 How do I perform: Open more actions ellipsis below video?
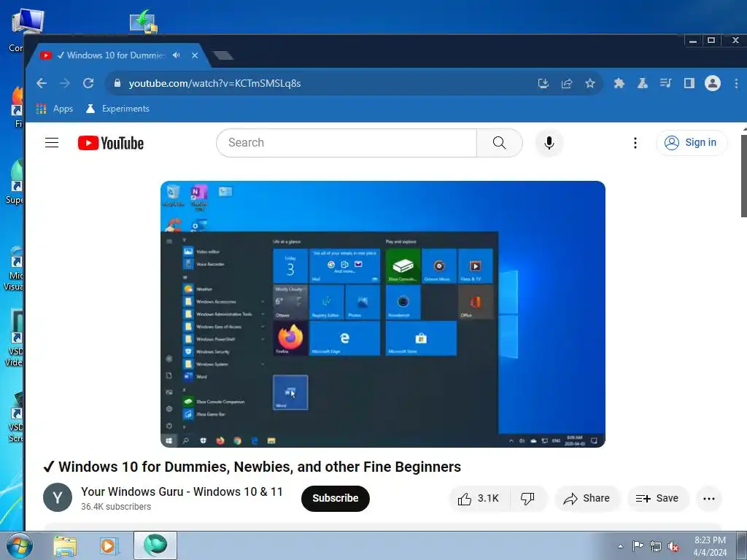click(x=709, y=499)
